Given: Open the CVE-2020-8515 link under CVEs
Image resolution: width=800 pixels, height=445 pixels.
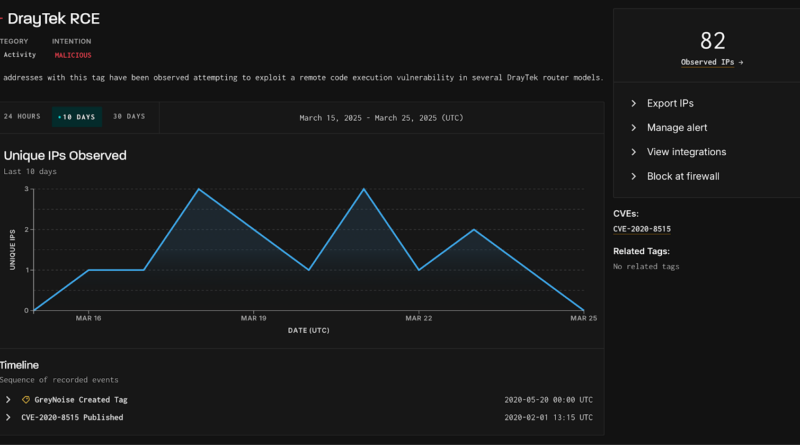Looking at the screenshot, I should point(642,229).
